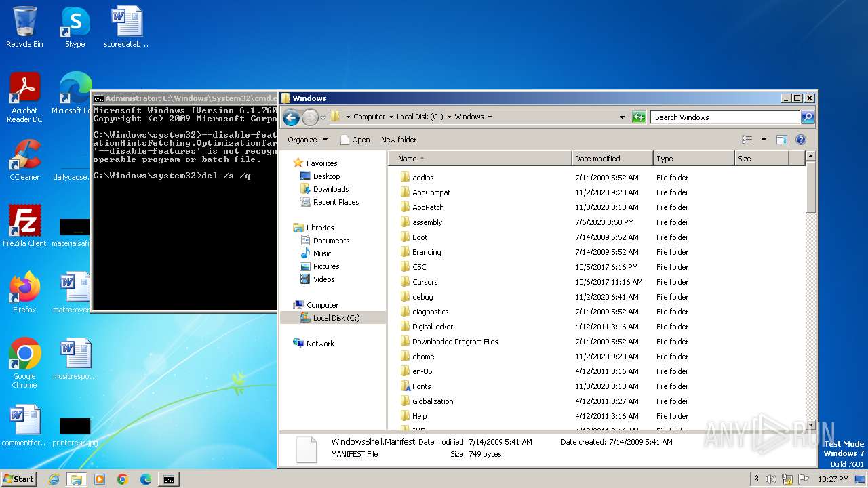The image size is (868, 488).
Task: Show hidden tray icons arrow
Action: pyautogui.click(x=756, y=479)
